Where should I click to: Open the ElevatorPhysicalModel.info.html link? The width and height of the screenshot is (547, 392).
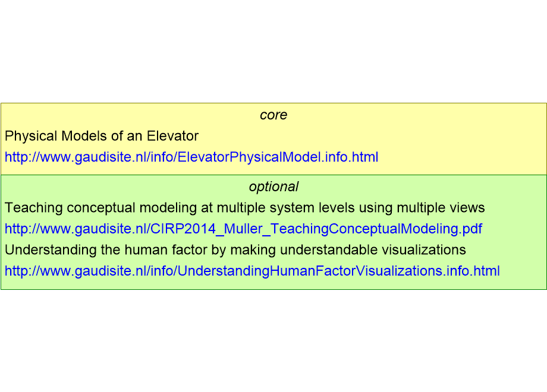pyautogui.click(x=191, y=157)
